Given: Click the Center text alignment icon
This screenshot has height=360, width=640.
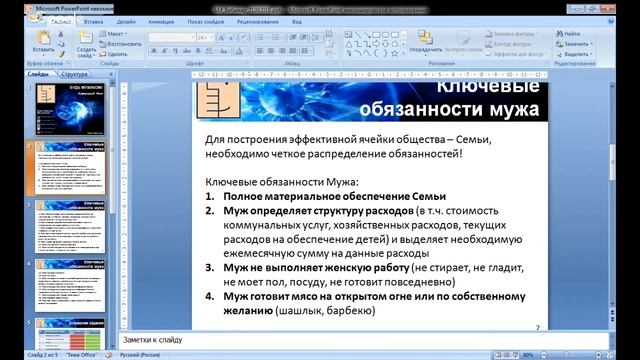Looking at the screenshot, I should tap(271, 51).
